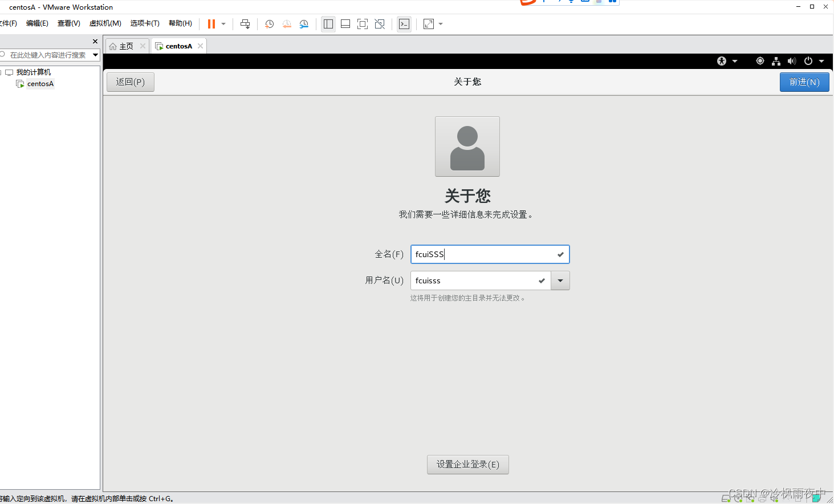The height and width of the screenshot is (504, 834).
Task: Collapse the 我的计算机 tree node
Action: point(1,72)
